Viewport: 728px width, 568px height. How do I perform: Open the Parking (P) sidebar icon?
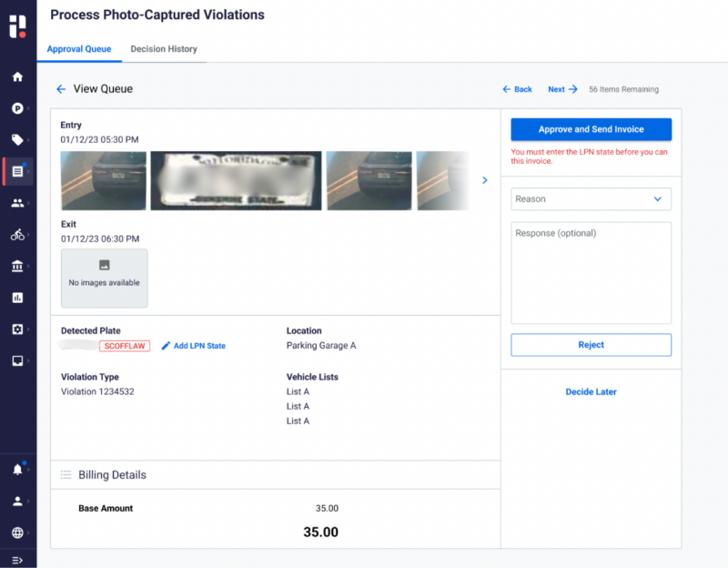click(17, 108)
